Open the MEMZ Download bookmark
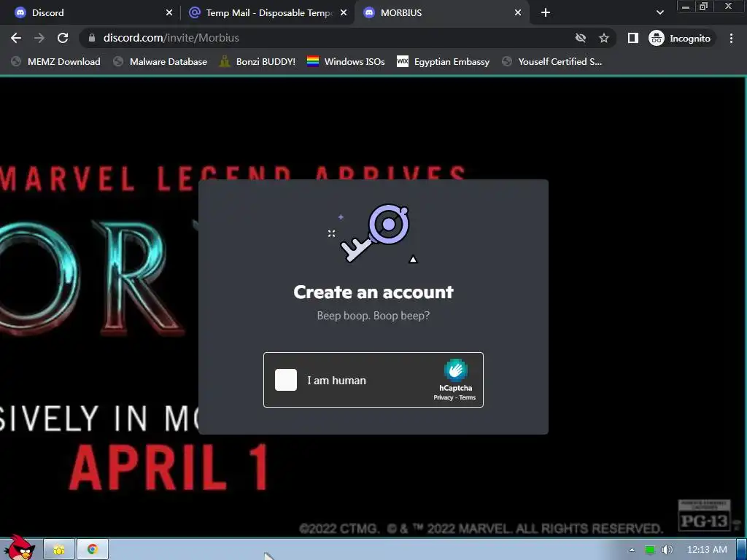 pos(55,61)
